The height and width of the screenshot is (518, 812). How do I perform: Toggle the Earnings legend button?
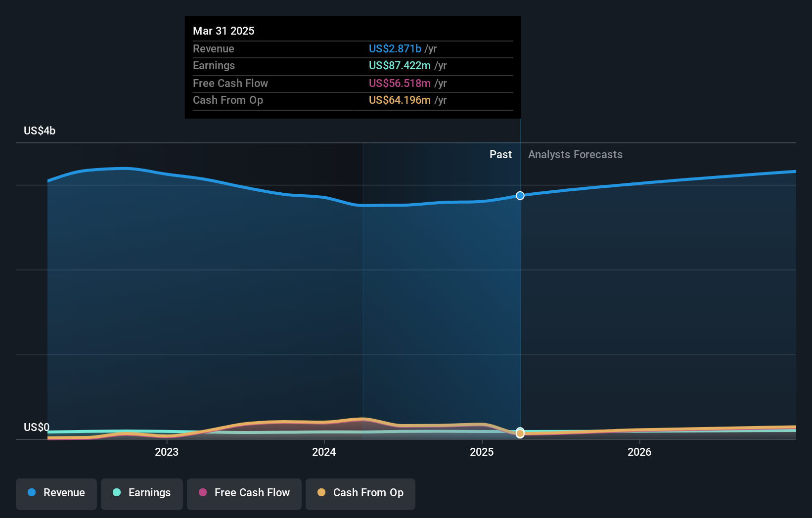[142, 494]
